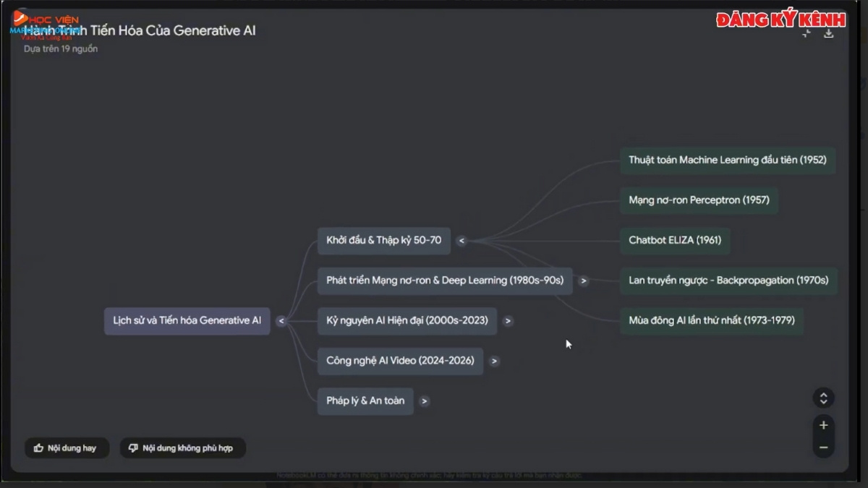Click Mùa đông AI lần thứ nhất node
Viewport: 868px width, 488px height.
point(711,320)
